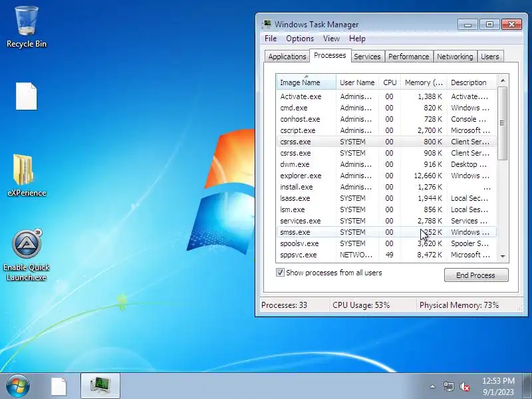The width and height of the screenshot is (532, 399).
Task: Select the explorer.exe process
Action: [x=386, y=176]
